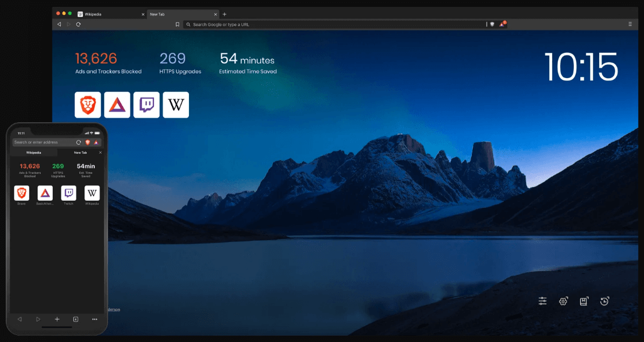The height and width of the screenshot is (342, 644).
Task: Reload the current page
Action: (79, 24)
